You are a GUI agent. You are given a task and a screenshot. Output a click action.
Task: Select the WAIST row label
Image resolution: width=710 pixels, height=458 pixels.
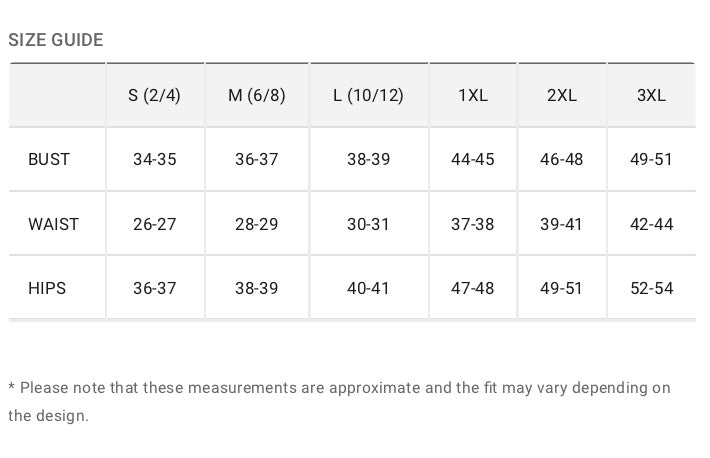point(53,224)
